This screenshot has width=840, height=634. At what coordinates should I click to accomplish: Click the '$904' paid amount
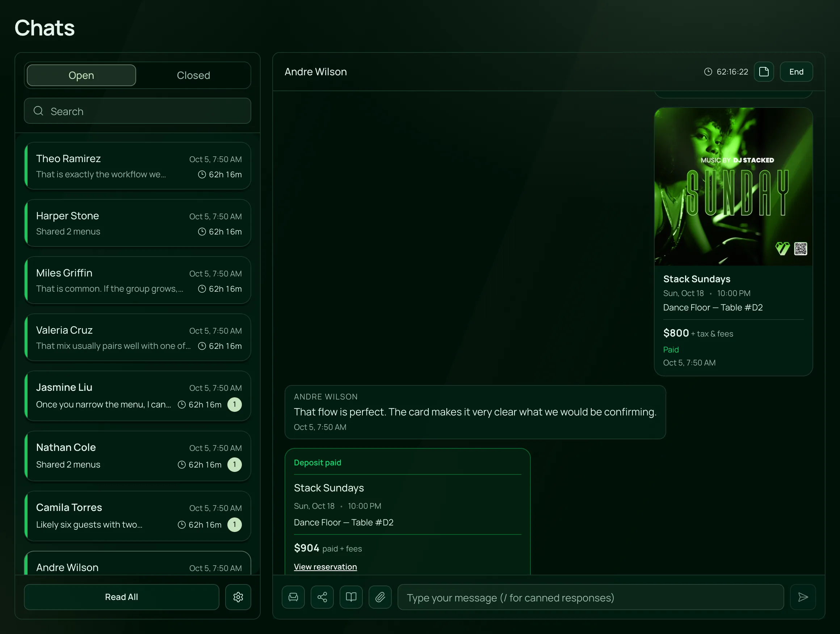point(306,548)
